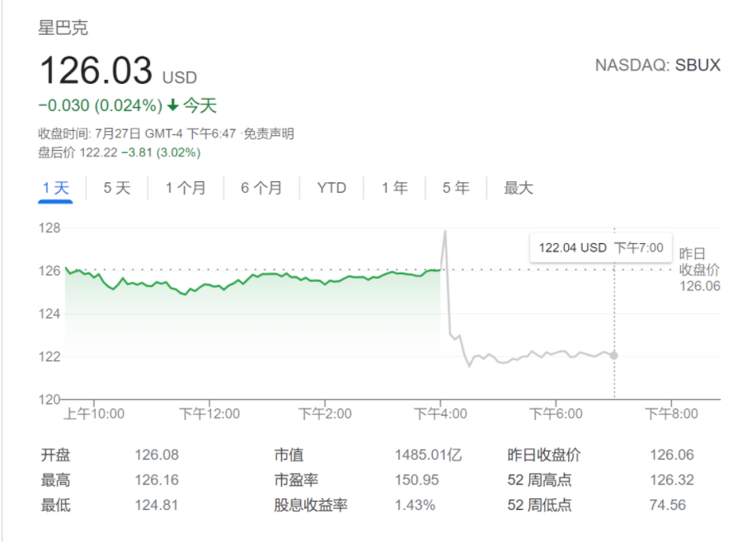Viewport: 756px width, 542px height.
Task: Switch to the YTD tab
Action: pos(331,188)
